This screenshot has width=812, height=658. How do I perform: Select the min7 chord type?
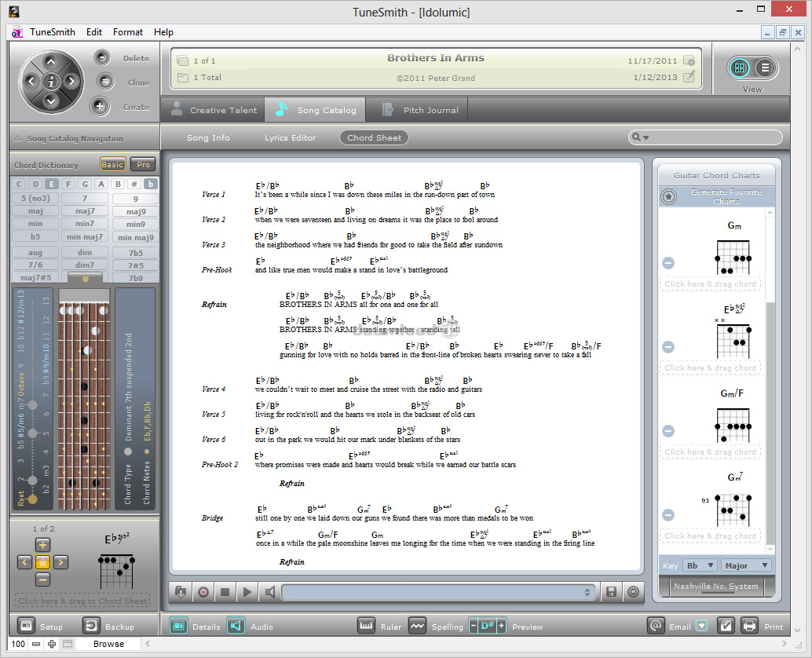pyautogui.click(x=85, y=224)
